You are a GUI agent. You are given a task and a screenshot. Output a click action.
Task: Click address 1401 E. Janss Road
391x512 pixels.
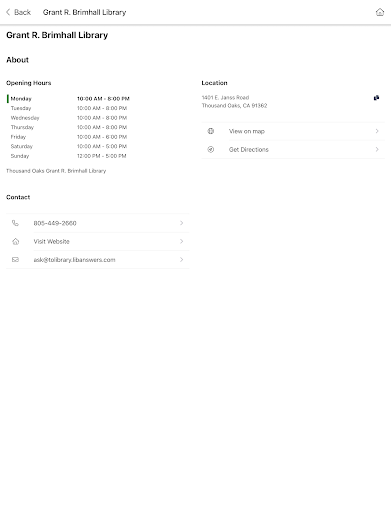tap(225, 98)
